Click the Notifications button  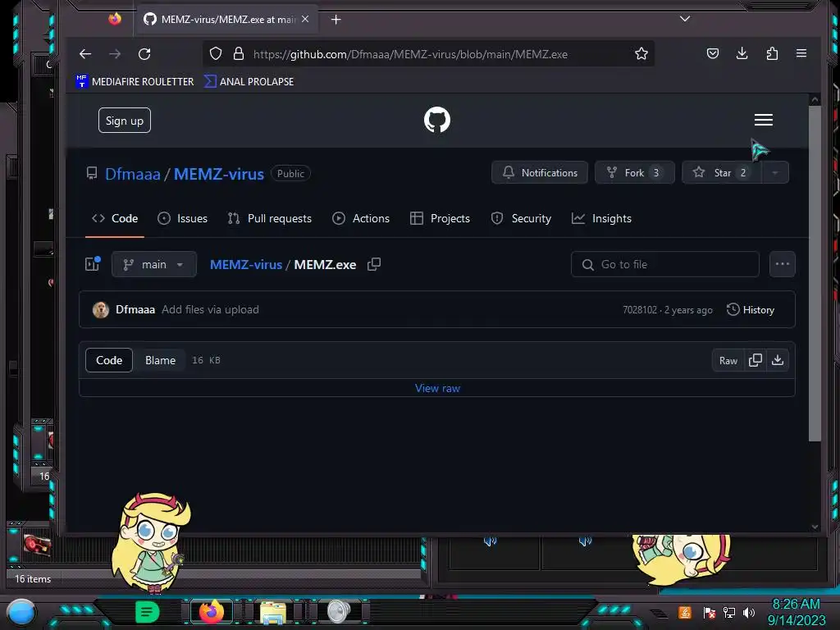(x=540, y=172)
